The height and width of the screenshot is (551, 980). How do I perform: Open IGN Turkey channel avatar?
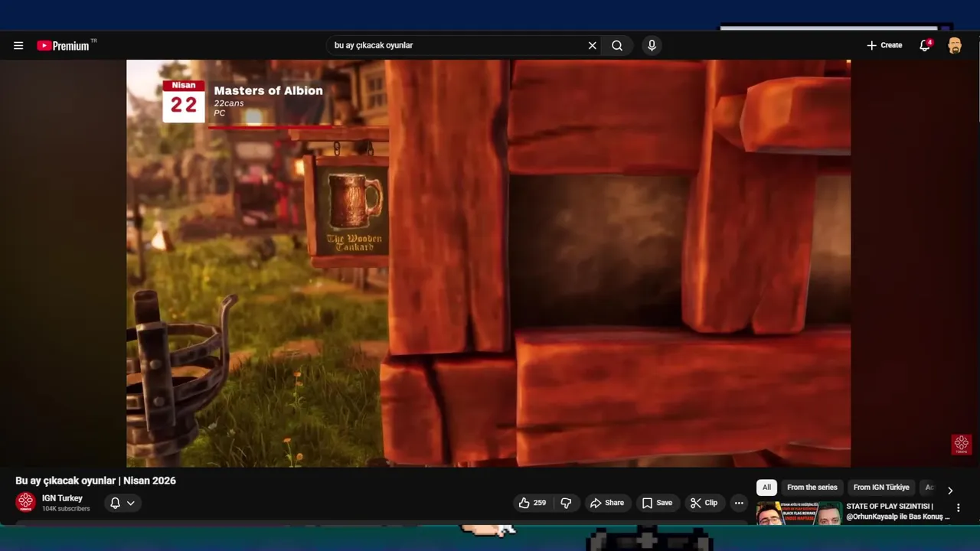tap(26, 502)
